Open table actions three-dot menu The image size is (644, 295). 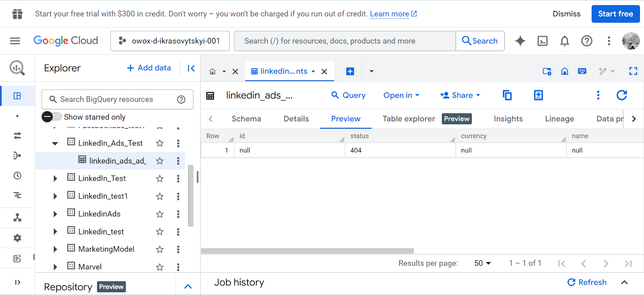[598, 95]
